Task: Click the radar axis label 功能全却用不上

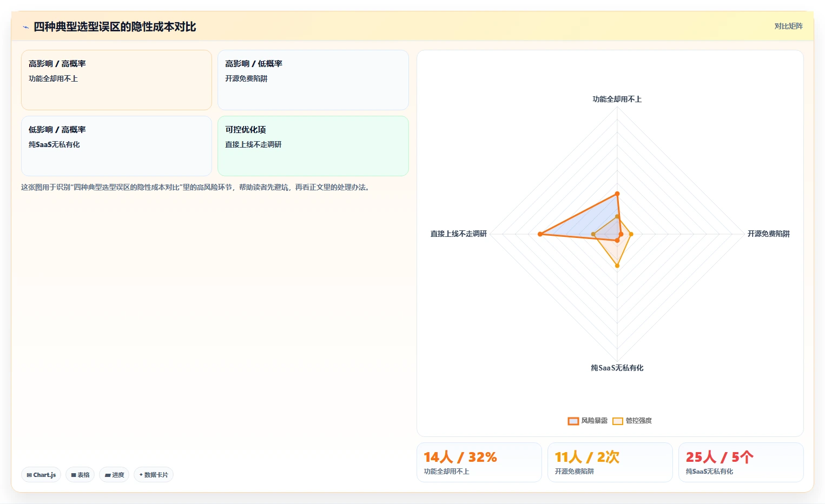Action: click(617, 99)
